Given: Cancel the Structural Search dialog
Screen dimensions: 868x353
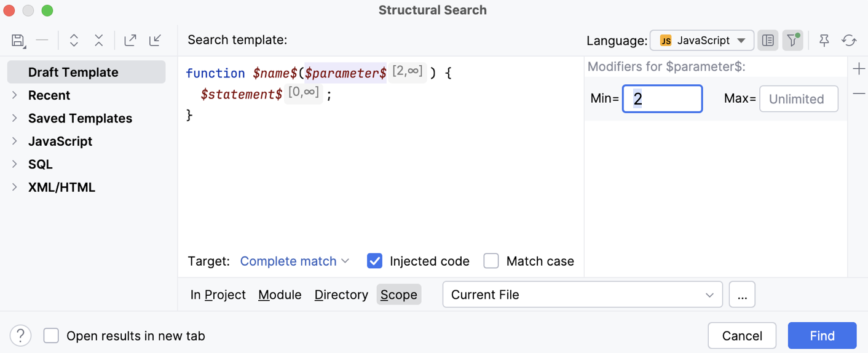Looking at the screenshot, I should point(741,336).
